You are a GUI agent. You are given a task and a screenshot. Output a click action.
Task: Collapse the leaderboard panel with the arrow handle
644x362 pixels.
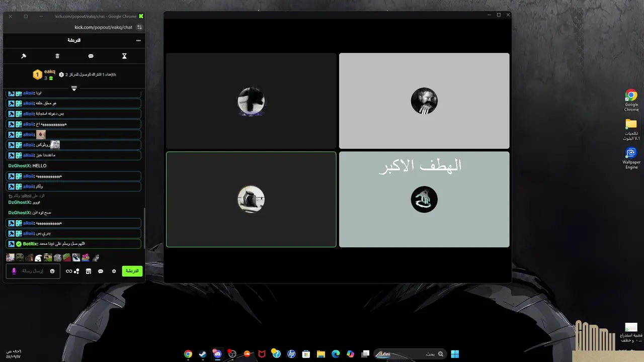click(x=74, y=88)
